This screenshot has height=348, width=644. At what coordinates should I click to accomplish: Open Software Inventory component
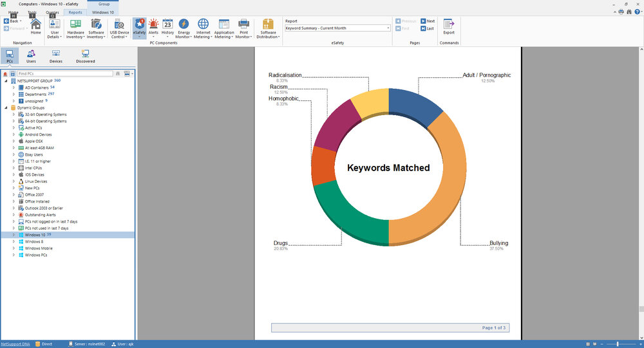[96, 29]
